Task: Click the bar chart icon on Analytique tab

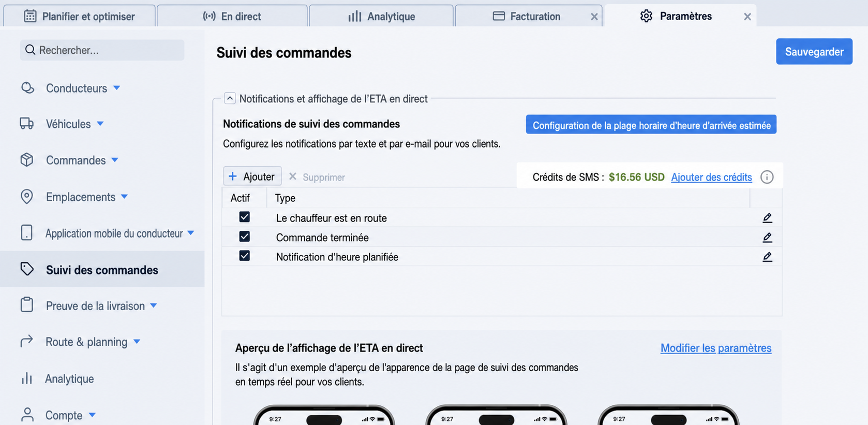Action: click(x=355, y=16)
